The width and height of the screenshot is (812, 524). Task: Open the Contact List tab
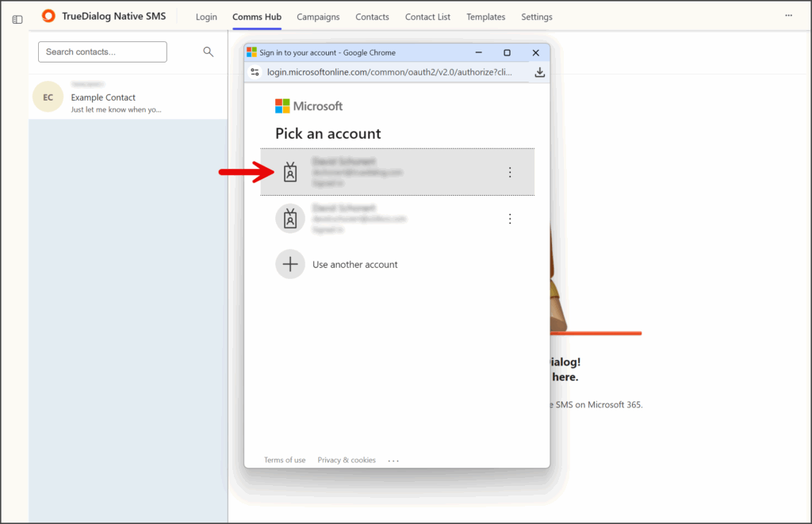[x=427, y=17]
